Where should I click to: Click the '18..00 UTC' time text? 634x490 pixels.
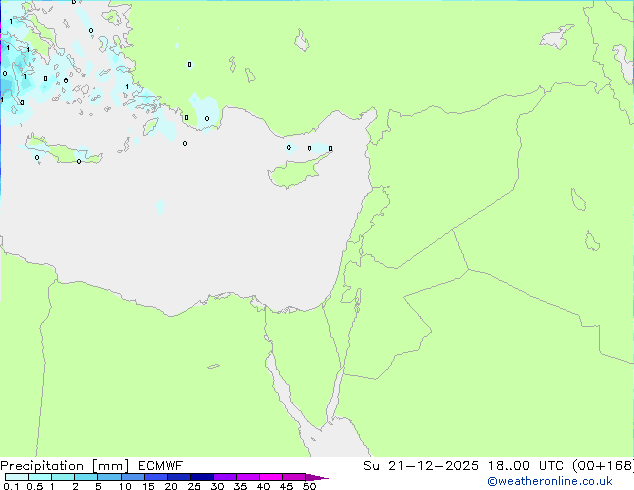click(x=526, y=466)
